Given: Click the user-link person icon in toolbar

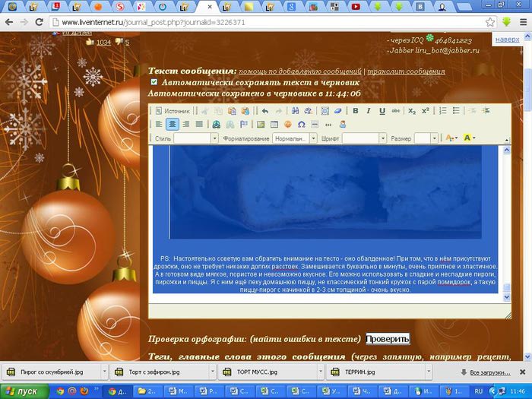Looking at the screenshot, I should tap(343, 125).
